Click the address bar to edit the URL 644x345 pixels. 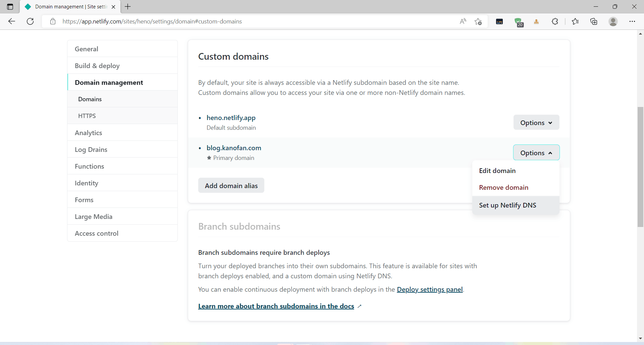click(235, 21)
